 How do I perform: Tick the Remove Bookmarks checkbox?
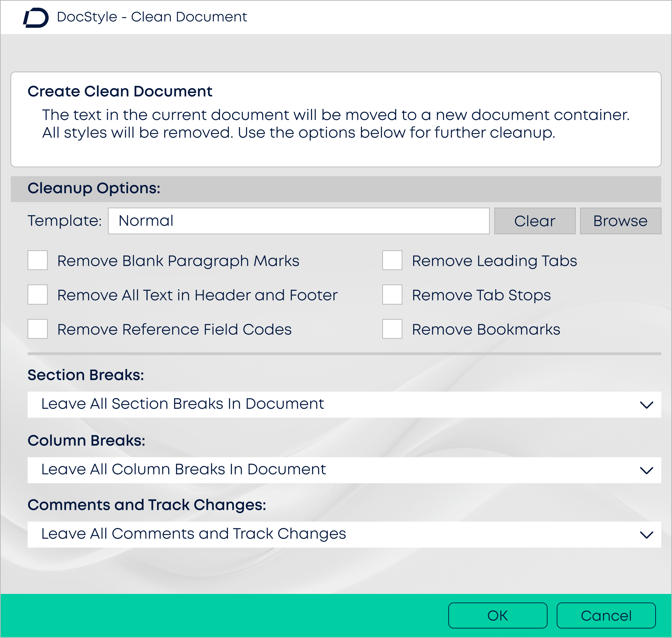click(392, 329)
